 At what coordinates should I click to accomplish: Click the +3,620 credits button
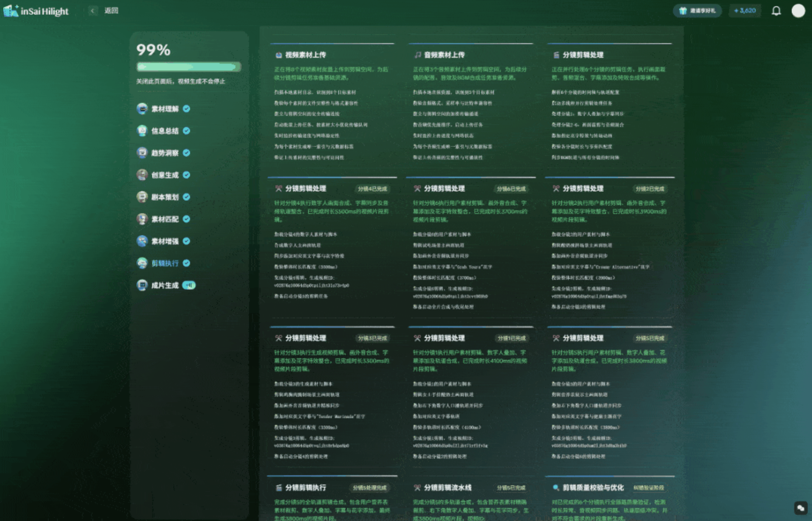(745, 11)
